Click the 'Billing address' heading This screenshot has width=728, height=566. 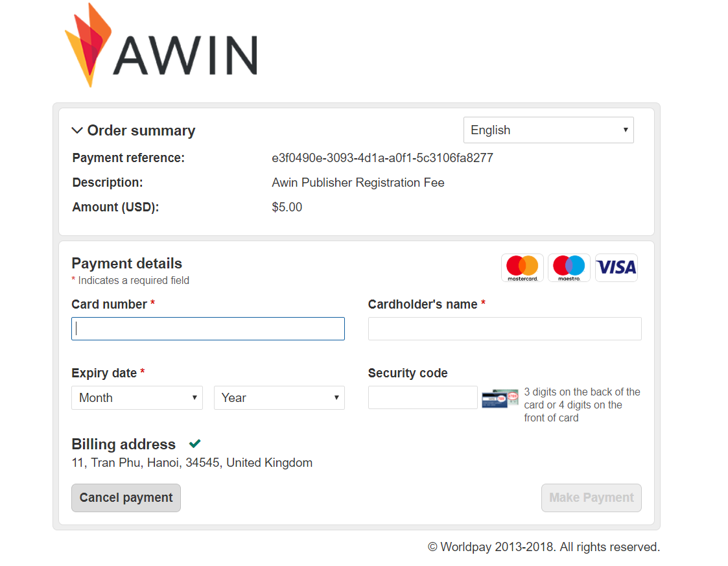[124, 444]
